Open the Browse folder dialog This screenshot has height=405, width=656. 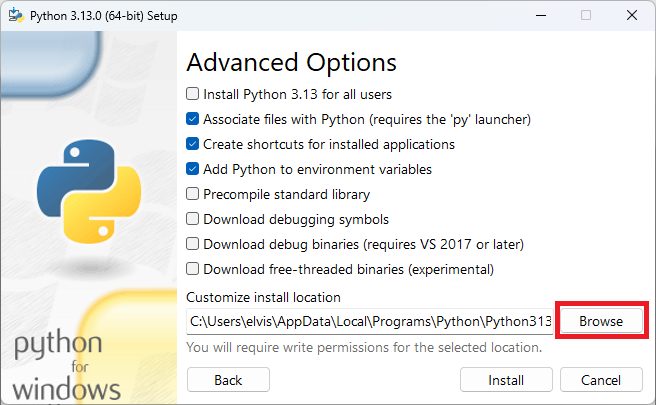601,321
